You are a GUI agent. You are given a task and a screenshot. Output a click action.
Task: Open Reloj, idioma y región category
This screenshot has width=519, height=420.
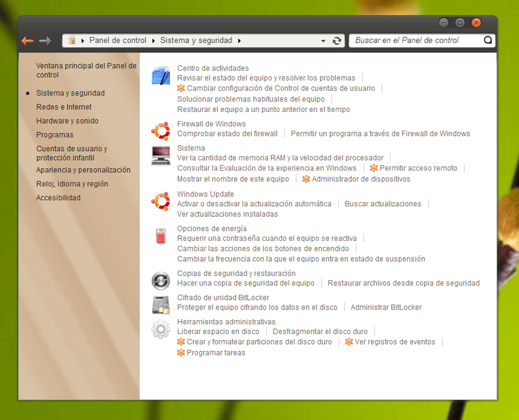point(72,184)
